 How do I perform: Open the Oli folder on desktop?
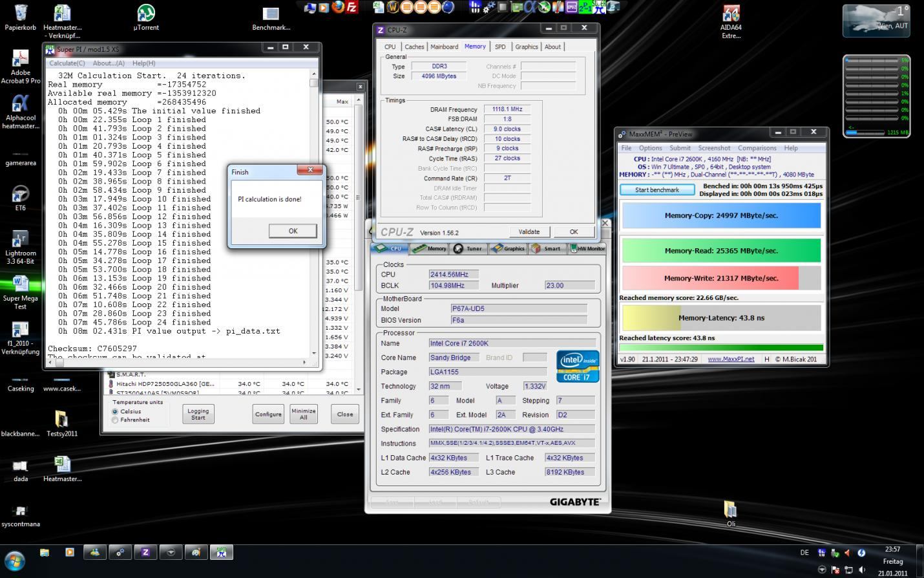(731, 514)
